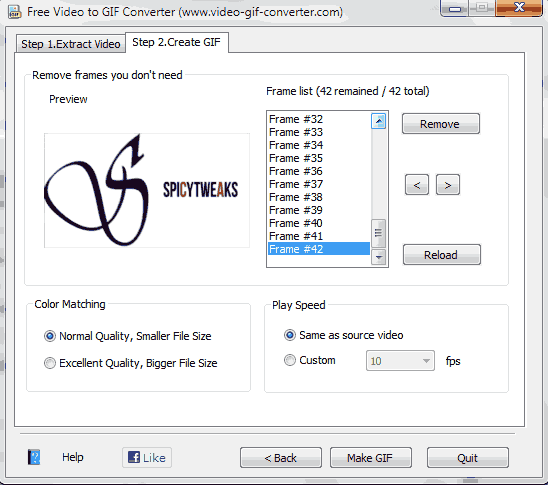Viewport: 548px width, 485px height.
Task: Click the Quit button
Action: point(468,458)
